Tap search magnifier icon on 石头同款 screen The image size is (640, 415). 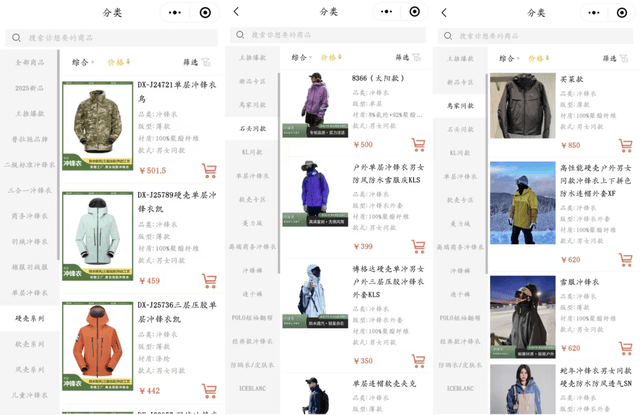pos(240,35)
